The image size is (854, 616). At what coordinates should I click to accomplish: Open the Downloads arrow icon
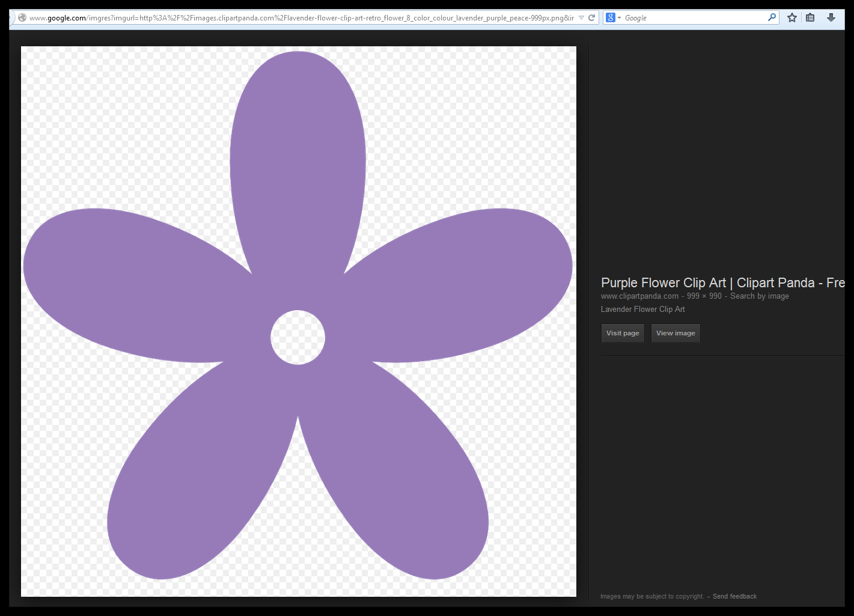[831, 17]
